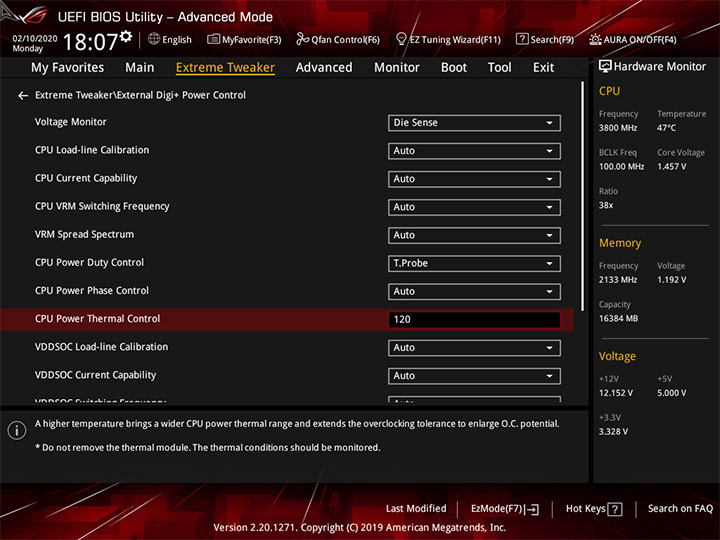Switch to EzMode(F7)
The height and width of the screenshot is (540, 720).
coord(505,509)
